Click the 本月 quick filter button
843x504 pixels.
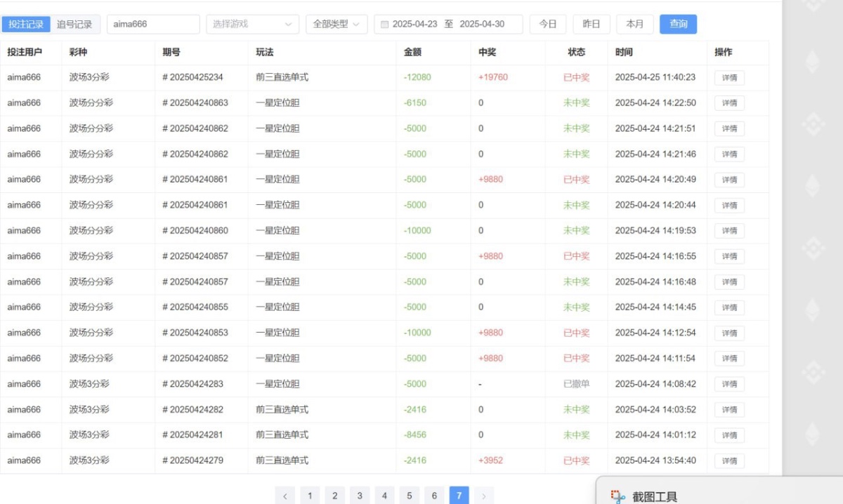[x=634, y=23]
